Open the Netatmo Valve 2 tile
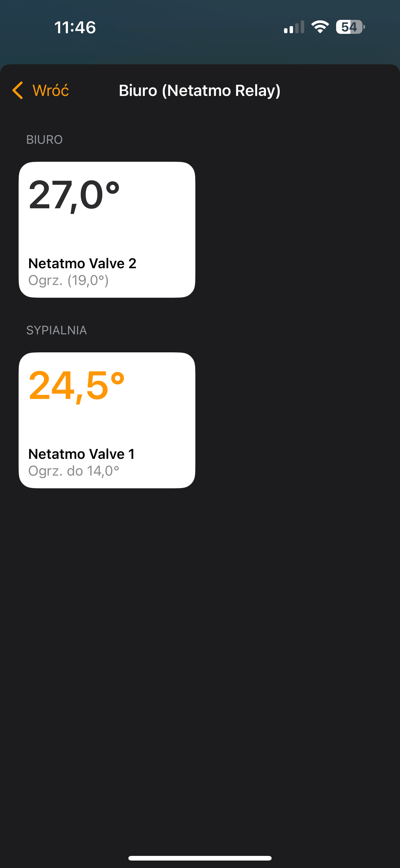 tap(107, 229)
